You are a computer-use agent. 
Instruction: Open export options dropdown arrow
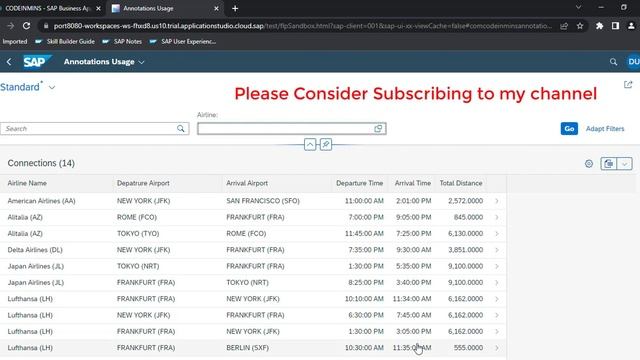(x=624, y=164)
